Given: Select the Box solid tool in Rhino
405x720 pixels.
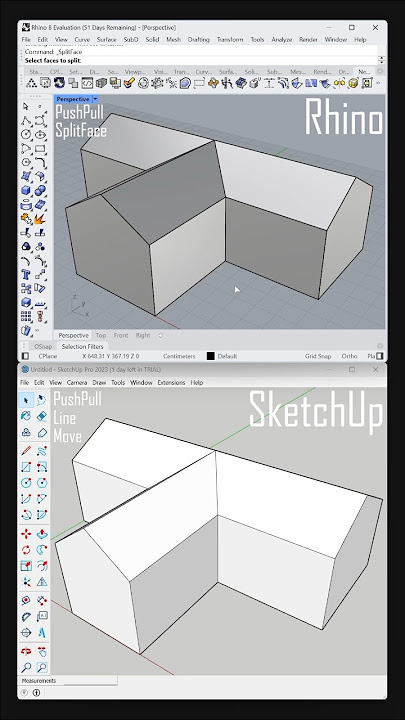Looking at the screenshot, I should click(x=26, y=191).
